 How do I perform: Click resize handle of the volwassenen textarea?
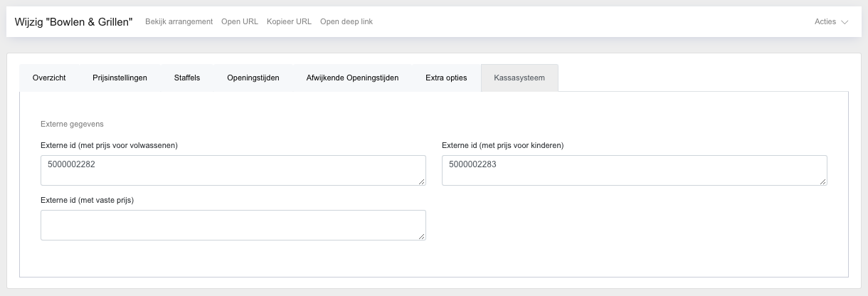click(x=422, y=181)
